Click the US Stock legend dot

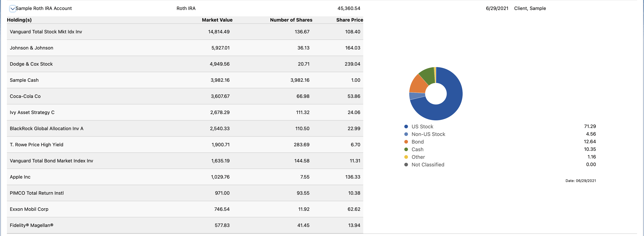click(406, 127)
